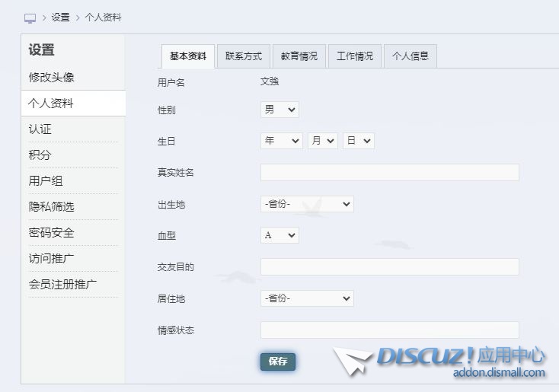Viewport: 559px width, 392px height.
Task: Open the 居住地 province dropdown
Action: [307, 298]
